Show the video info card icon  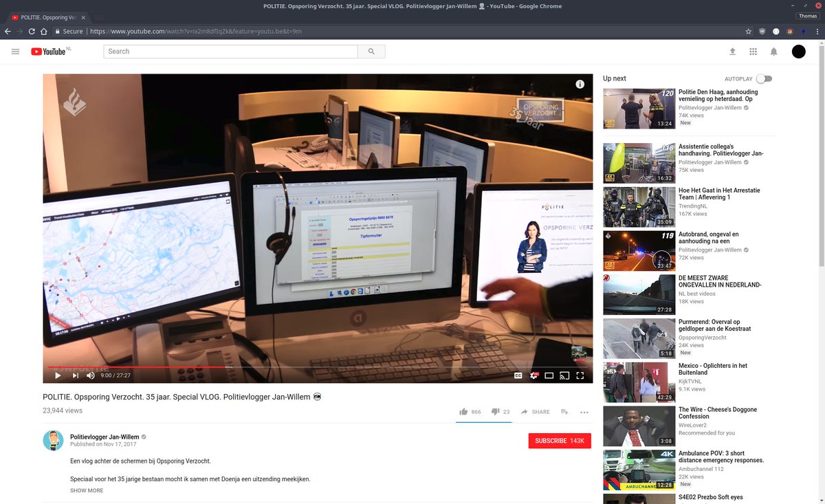point(580,84)
